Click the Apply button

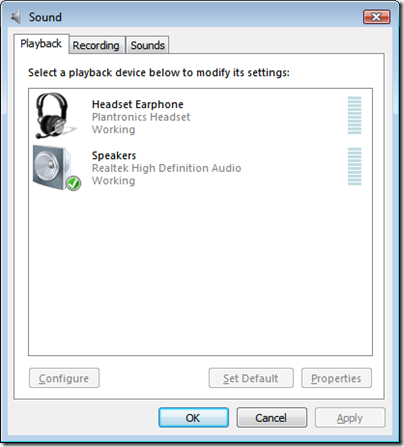tap(350, 417)
